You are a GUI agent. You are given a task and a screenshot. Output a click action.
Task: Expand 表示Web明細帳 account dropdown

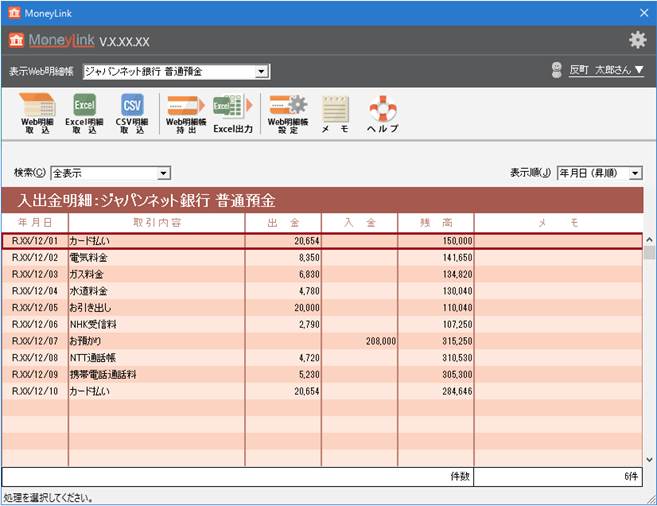261,72
